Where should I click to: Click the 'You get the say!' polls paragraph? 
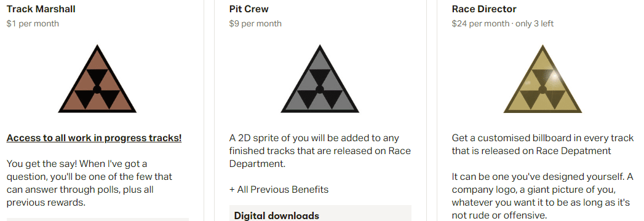point(89,184)
